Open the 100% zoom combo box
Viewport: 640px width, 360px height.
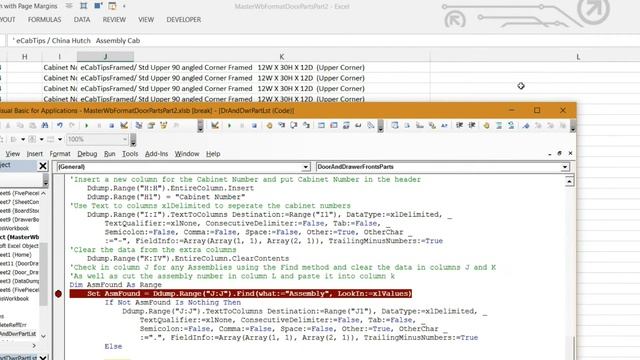click(x=97, y=140)
